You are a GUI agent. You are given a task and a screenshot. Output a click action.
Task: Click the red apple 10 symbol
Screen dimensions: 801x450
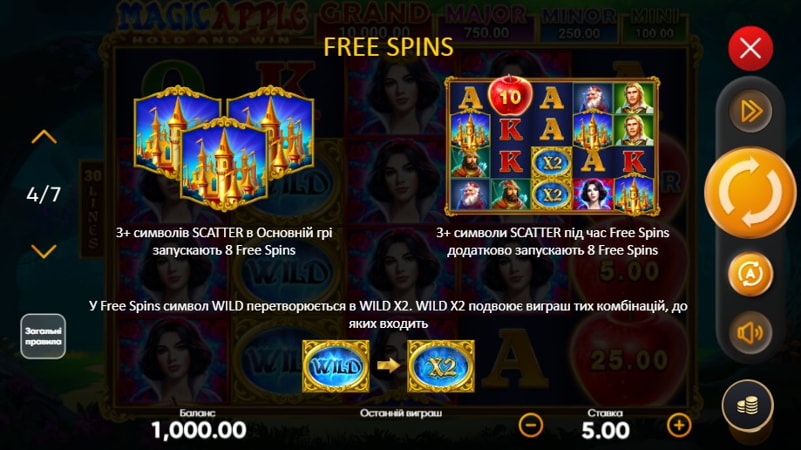click(510, 95)
